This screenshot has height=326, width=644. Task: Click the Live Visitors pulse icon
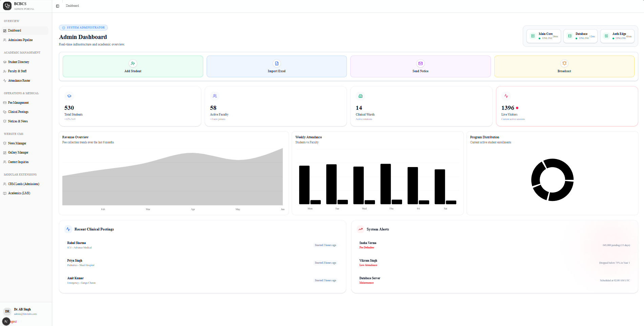pyautogui.click(x=506, y=96)
